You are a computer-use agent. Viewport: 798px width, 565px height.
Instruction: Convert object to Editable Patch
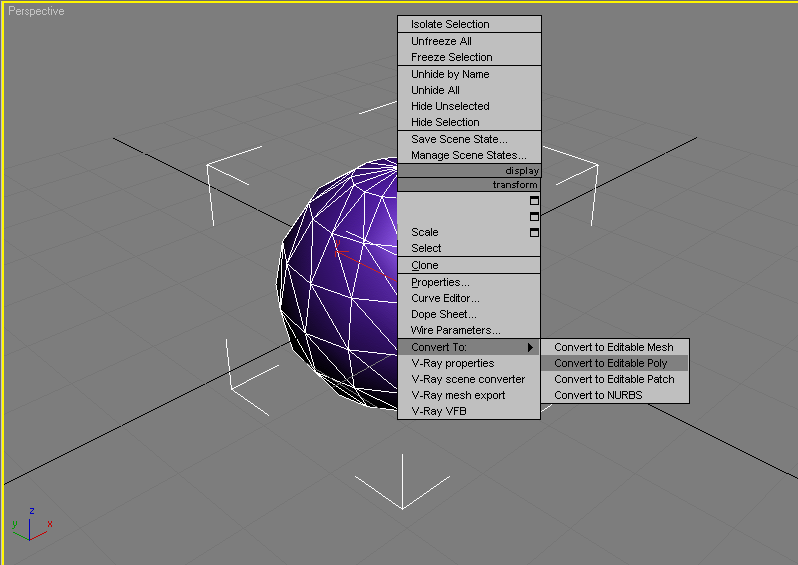[x=615, y=379]
